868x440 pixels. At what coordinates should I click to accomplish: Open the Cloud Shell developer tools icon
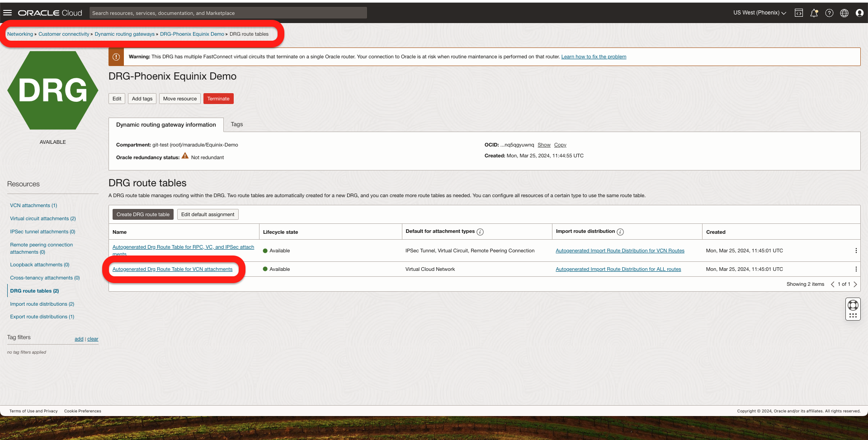tap(798, 13)
